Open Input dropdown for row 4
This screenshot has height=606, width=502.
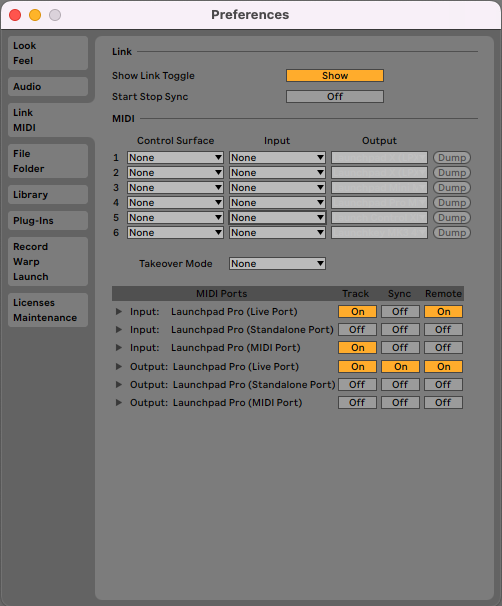coord(277,203)
